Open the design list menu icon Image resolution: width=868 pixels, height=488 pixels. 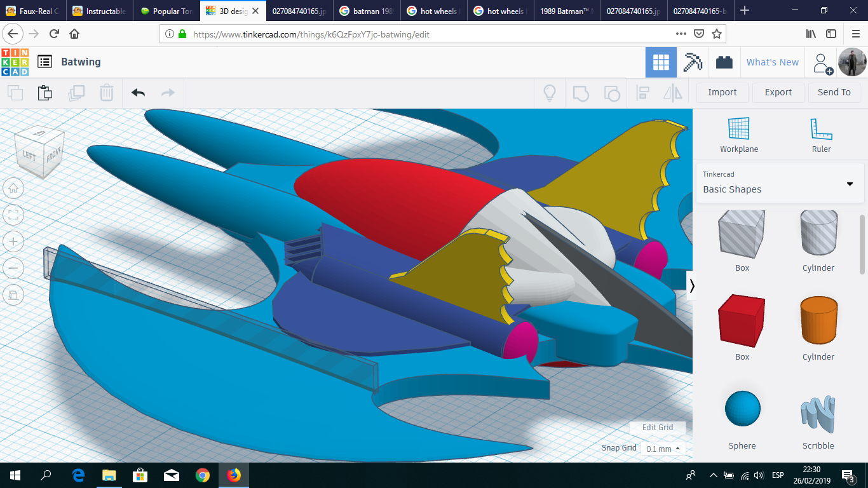(x=44, y=62)
